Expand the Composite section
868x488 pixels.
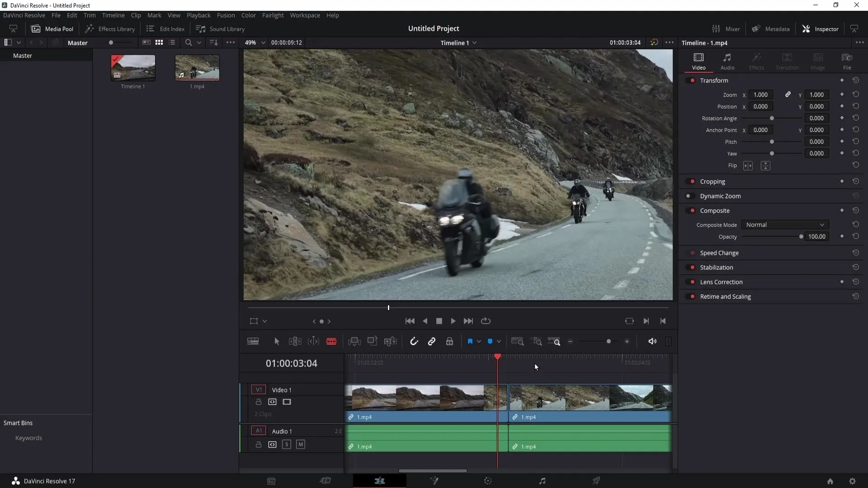click(x=715, y=210)
